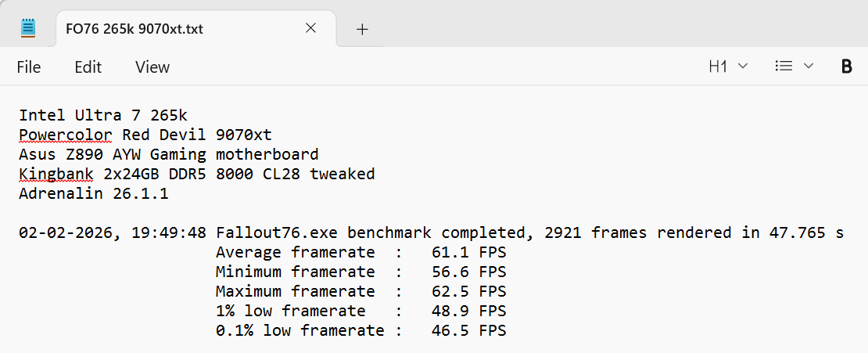Click the 1% low framerate value 48.9
Viewport: 868px width, 353px height.
click(x=450, y=311)
